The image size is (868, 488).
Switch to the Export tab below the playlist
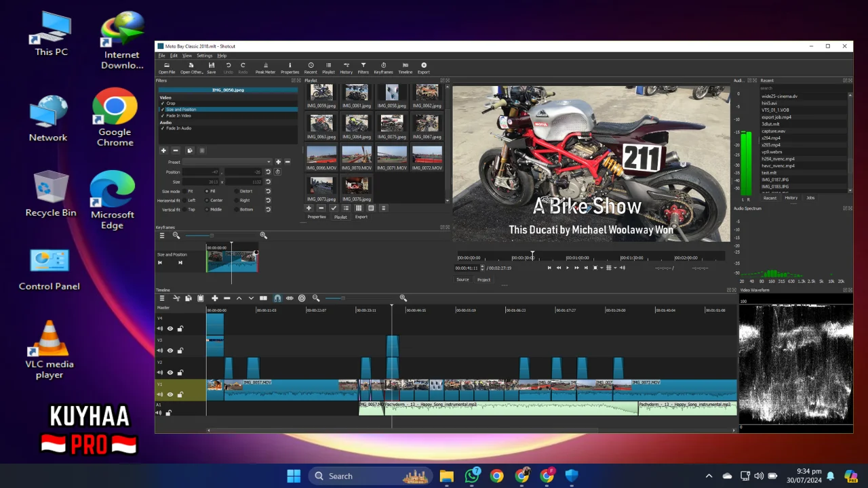tap(361, 217)
